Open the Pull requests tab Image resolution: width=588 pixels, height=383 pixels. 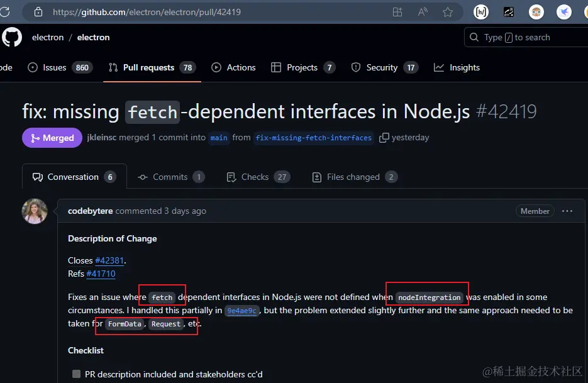[152, 67]
